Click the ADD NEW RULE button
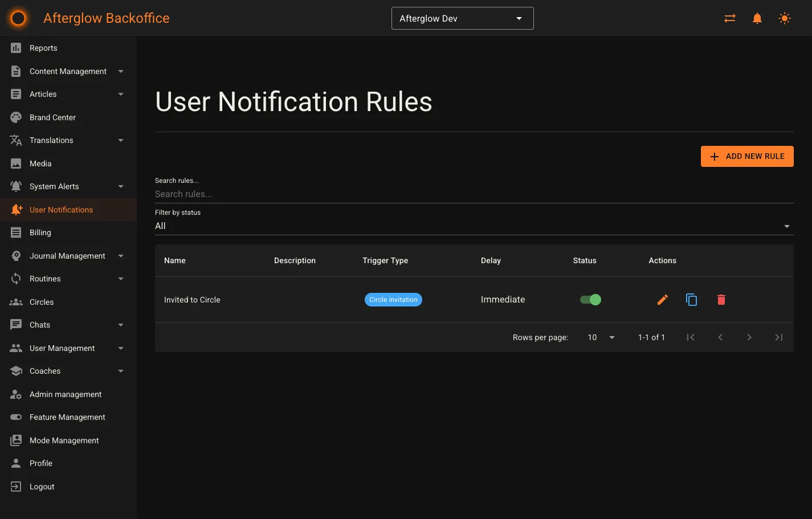The width and height of the screenshot is (812, 519). pyautogui.click(x=746, y=156)
